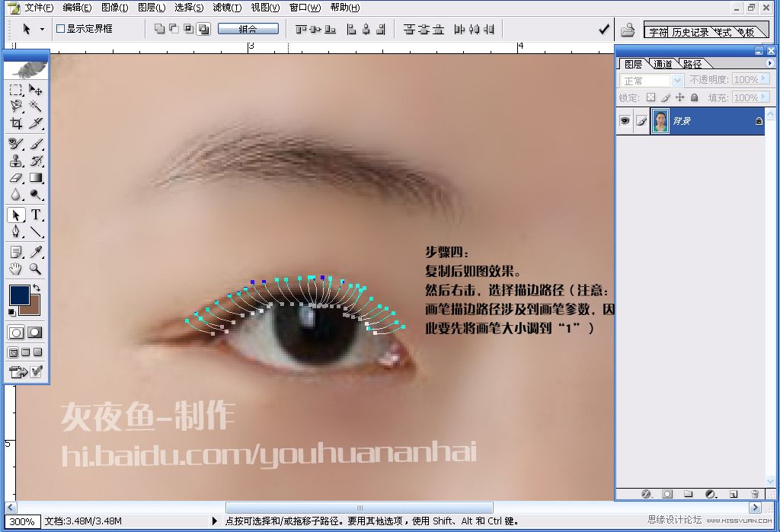Open the Image menu

pos(114,8)
